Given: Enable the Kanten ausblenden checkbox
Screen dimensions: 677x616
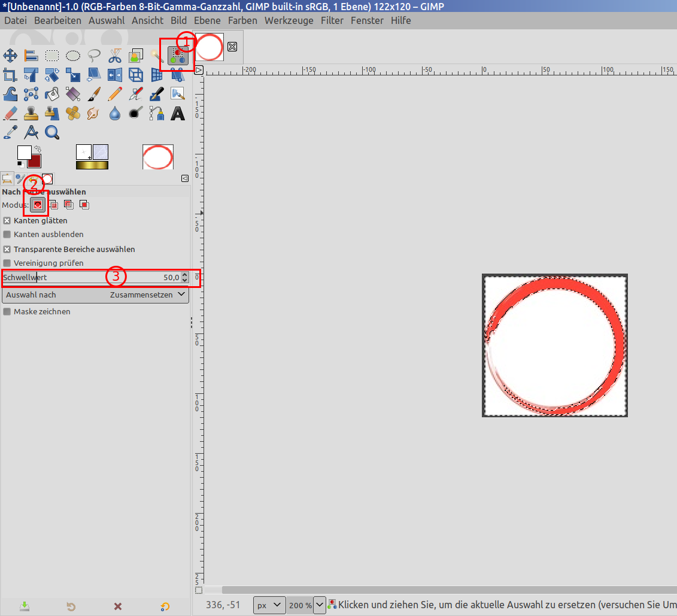Looking at the screenshot, I should coord(7,235).
